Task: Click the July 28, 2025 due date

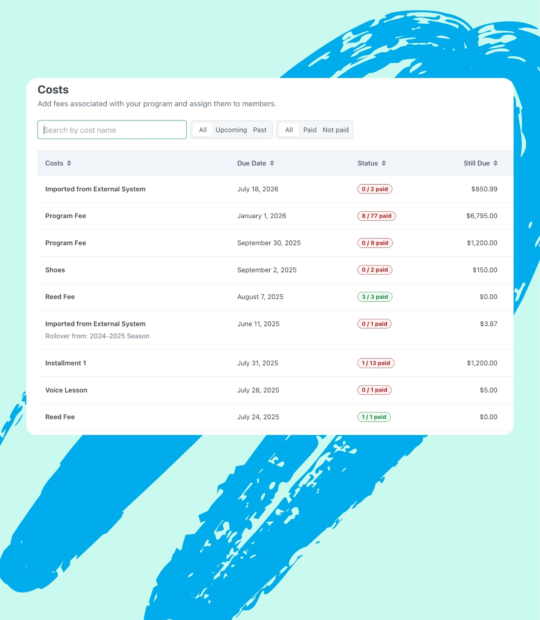Action: [x=258, y=390]
